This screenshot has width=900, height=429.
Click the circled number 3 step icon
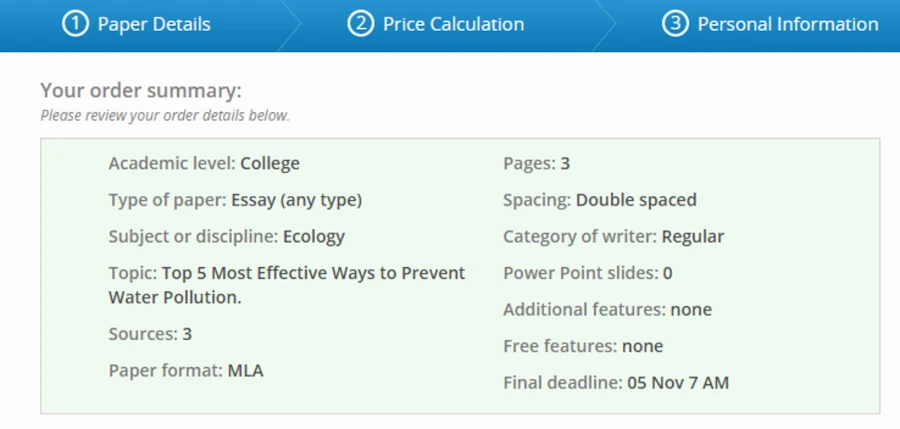click(x=676, y=24)
